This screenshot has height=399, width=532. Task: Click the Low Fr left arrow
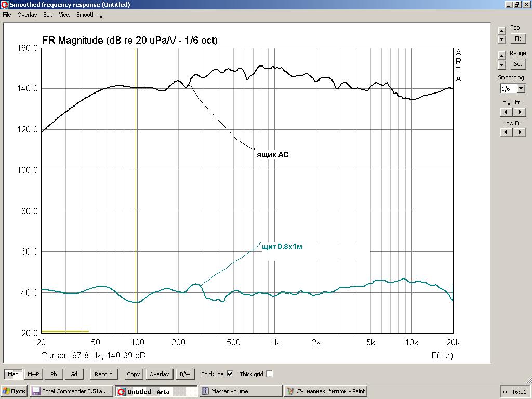coord(506,132)
